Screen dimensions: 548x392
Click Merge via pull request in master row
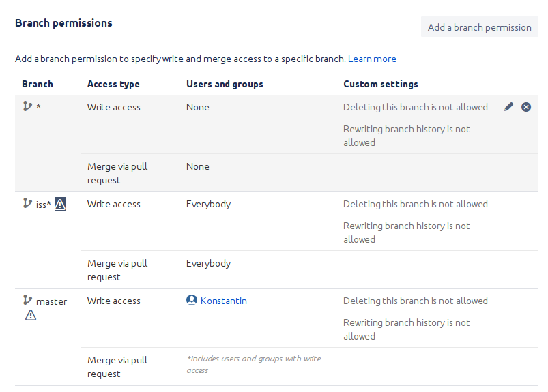coord(117,367)
